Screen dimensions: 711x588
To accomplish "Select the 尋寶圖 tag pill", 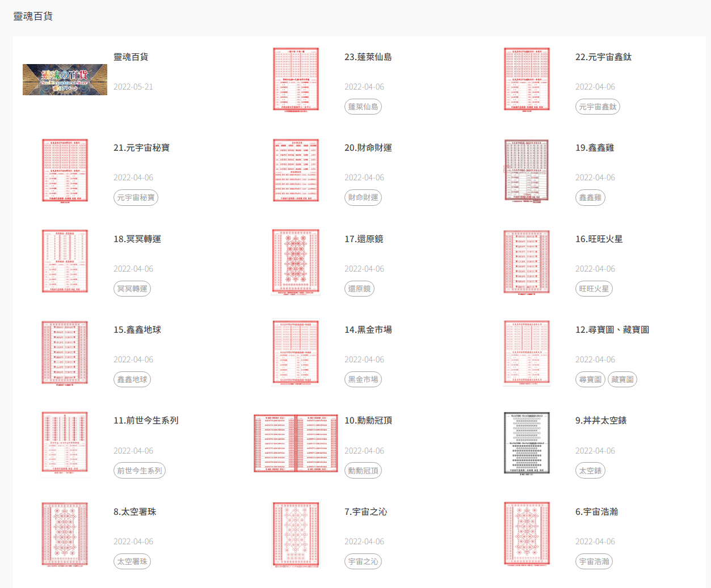I will coord(590,379).
